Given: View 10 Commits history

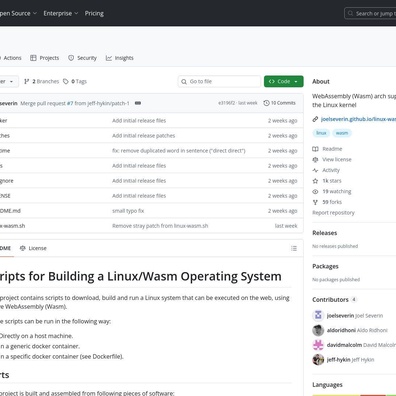Looking at the screenshot, I should point(279,103).
